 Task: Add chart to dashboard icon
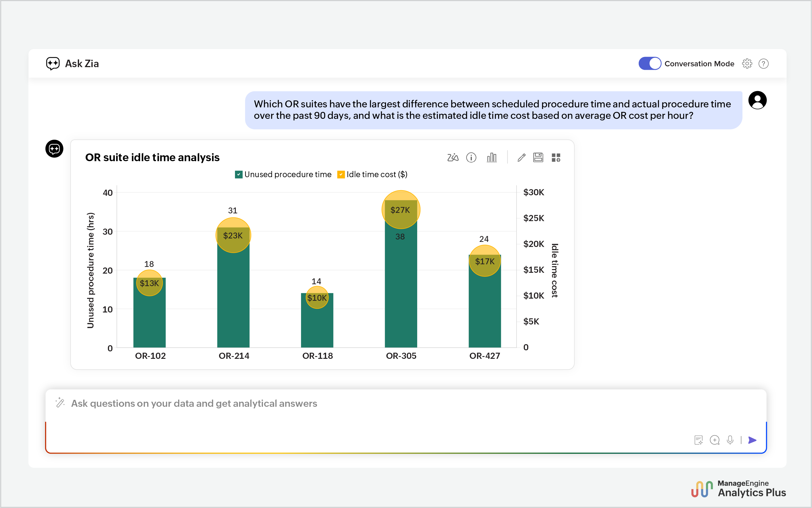(x=556, y=157)
